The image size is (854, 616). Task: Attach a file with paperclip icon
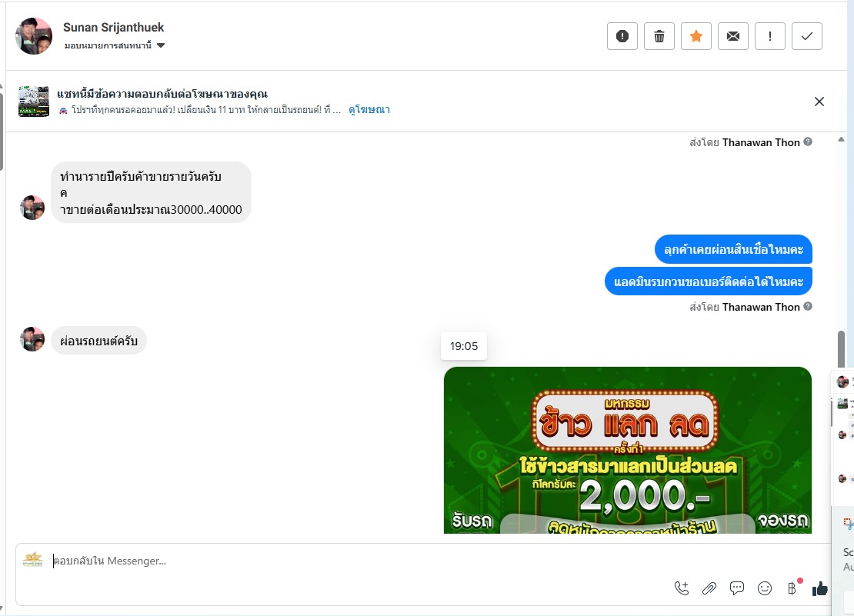pyautogui.click(x=709, y=588)
